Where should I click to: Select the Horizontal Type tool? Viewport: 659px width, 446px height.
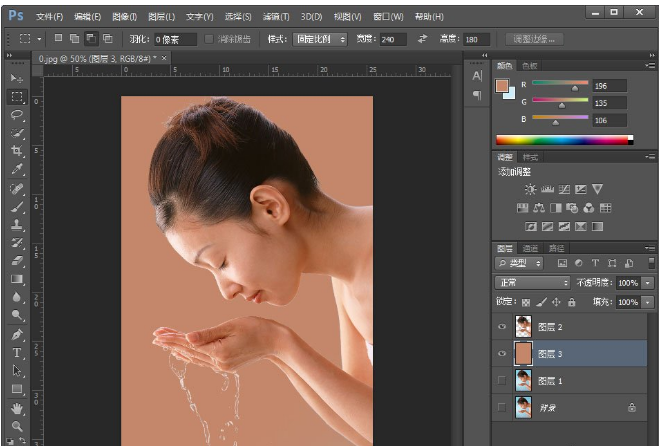(17, 353)
